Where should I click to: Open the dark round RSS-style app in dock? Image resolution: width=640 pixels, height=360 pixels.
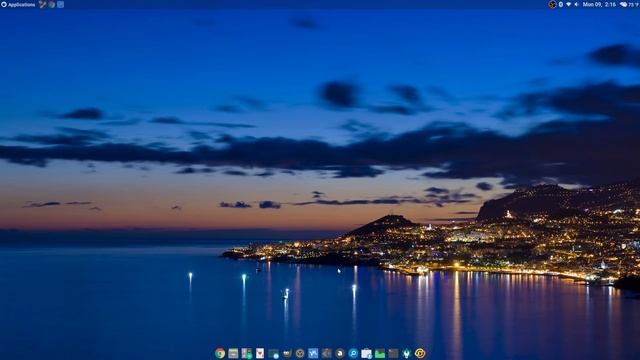coord(340,353)
